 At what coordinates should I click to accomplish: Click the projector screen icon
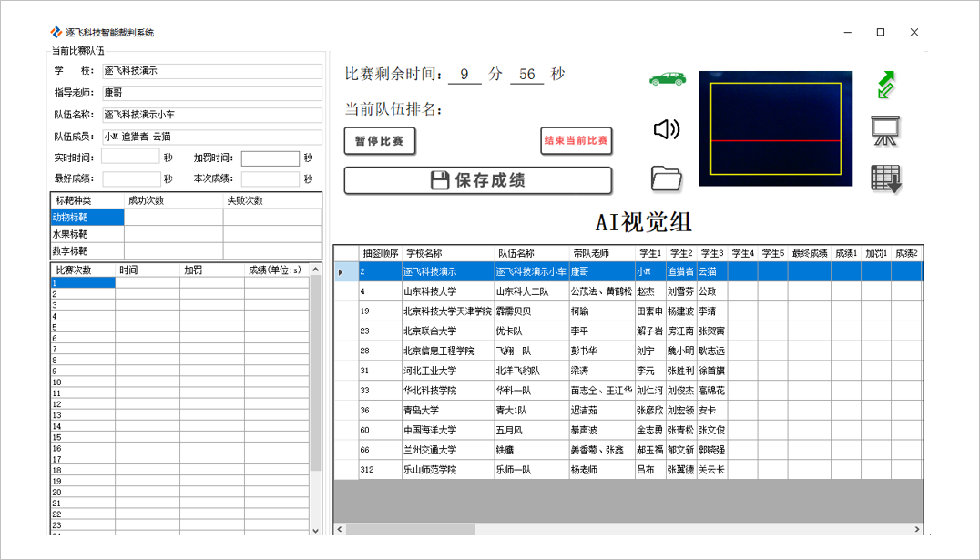[x=885, y=130]
